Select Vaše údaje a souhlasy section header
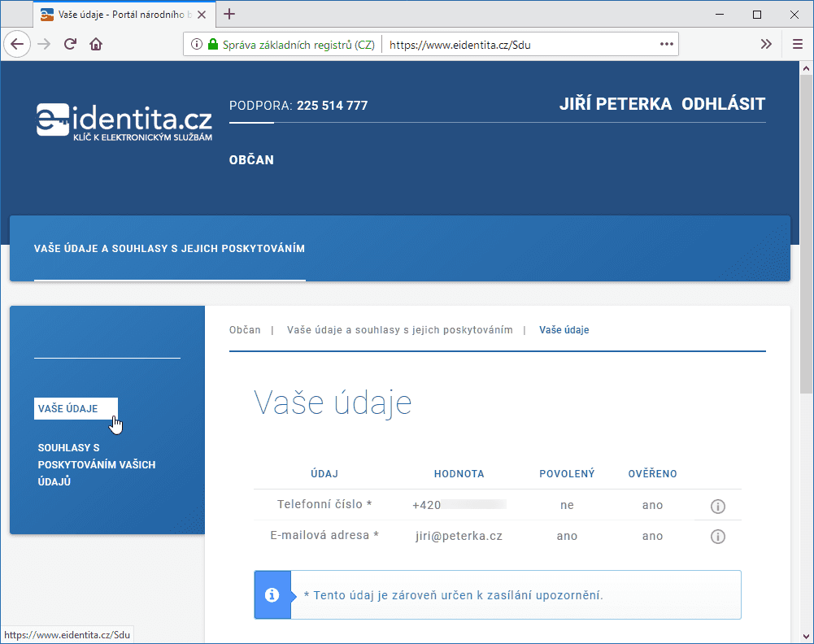This screenshot has height=644, width=814. (169, 249)
